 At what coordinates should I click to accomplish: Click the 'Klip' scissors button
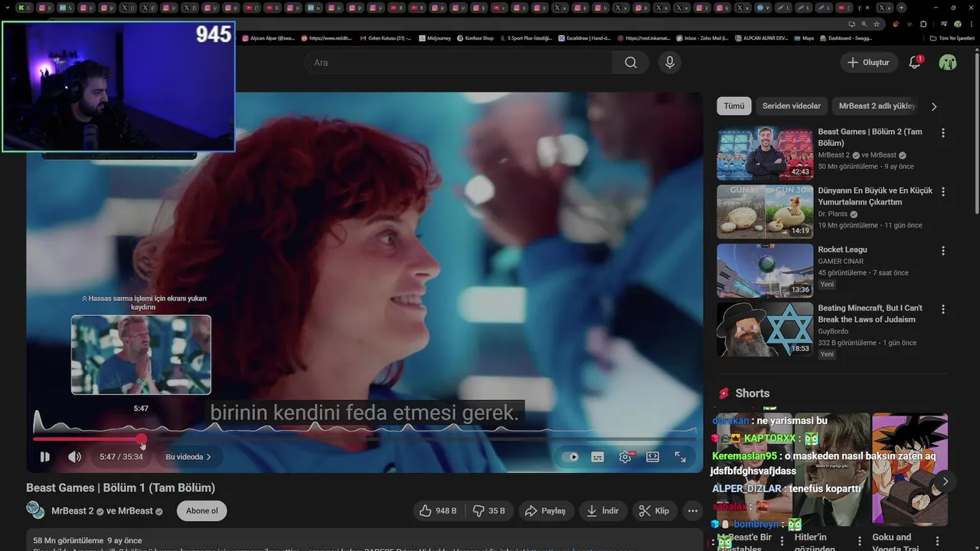[x=655, y=510]
